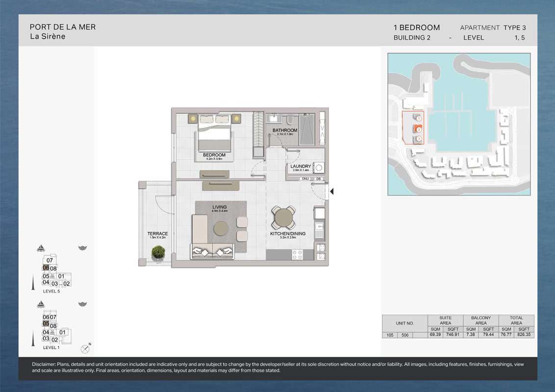Click the shower tray in the bathroom
This screenshot has width=555, height=392.
pos(306,129)
